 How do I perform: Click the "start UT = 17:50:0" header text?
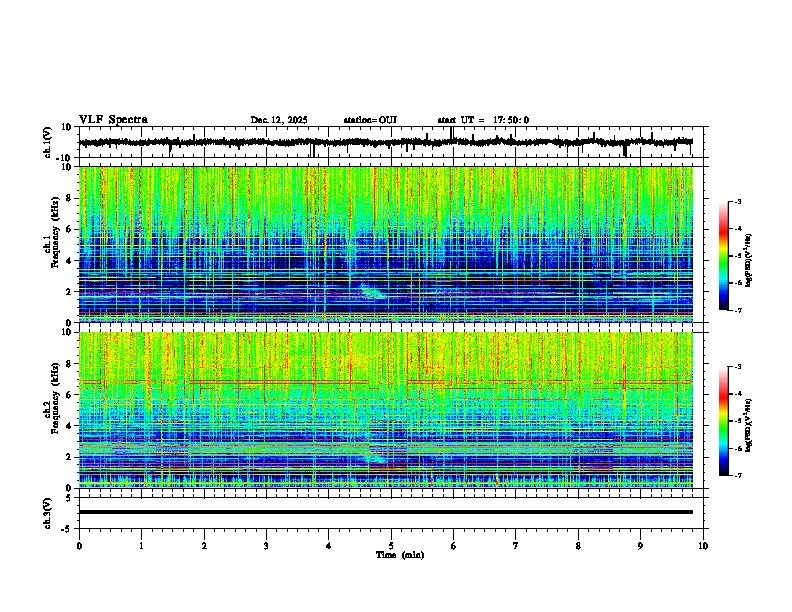pyautogui.click(x=483, y=120)
